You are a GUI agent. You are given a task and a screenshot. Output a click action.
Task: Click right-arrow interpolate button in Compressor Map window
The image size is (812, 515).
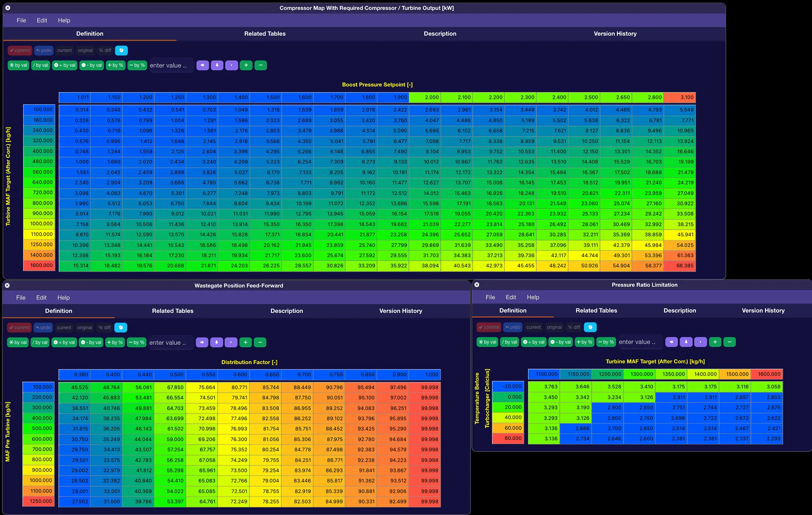pos(203,65)
